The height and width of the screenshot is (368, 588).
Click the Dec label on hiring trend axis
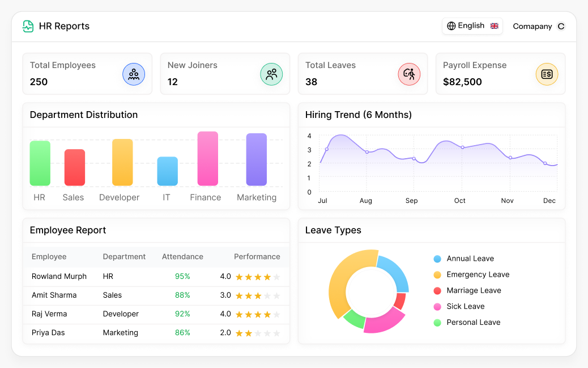point(549,201)
